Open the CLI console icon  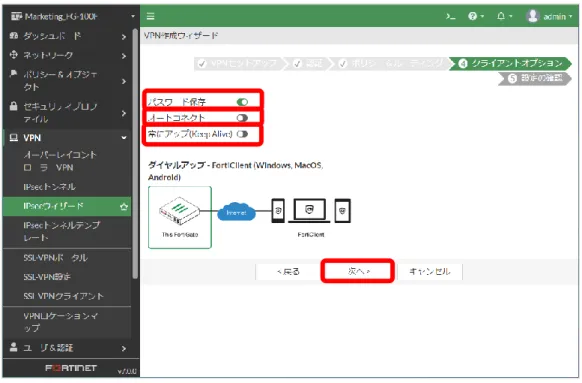click(451, 16)
